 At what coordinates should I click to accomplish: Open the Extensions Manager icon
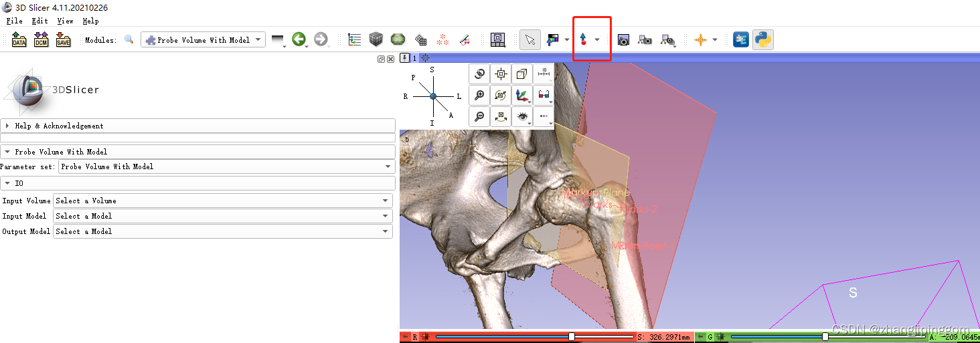point(741,40)
